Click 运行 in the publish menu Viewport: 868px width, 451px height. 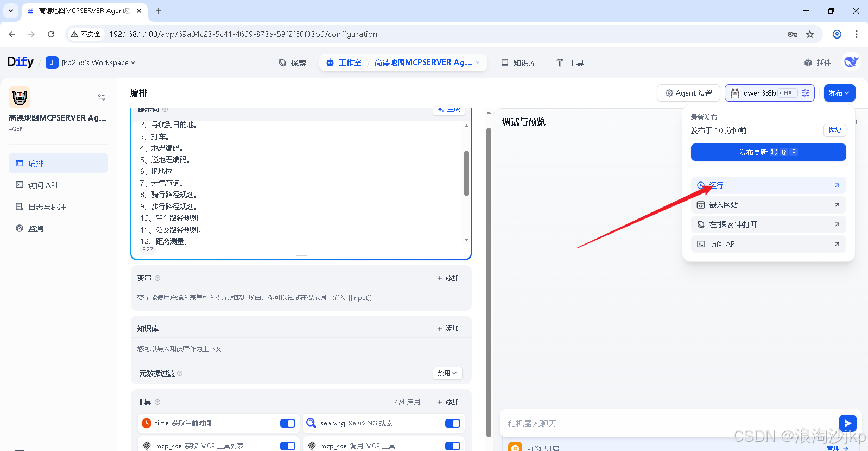pyautogui.click(x=768, y=185)
